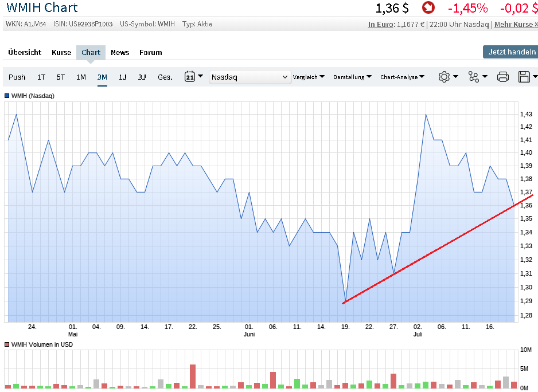Screen dimensions: 538x392
Task: Select the Ges. full time range
Action: pyautogui.click(x=165, y=77)
